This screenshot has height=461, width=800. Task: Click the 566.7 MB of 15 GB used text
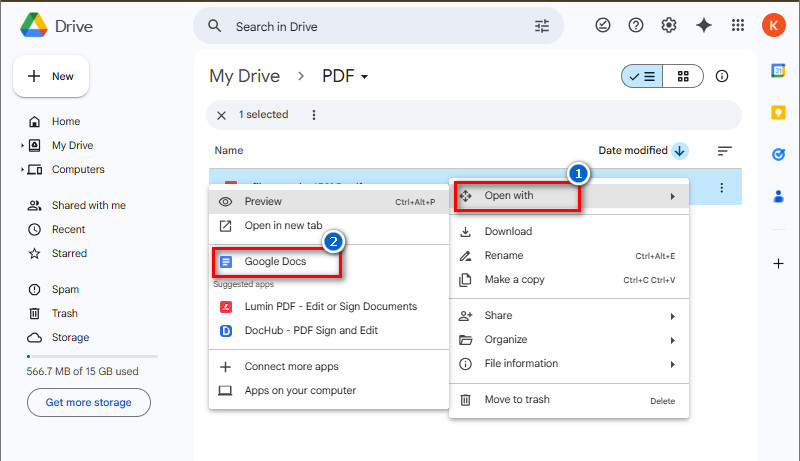(x=82, y=371)
